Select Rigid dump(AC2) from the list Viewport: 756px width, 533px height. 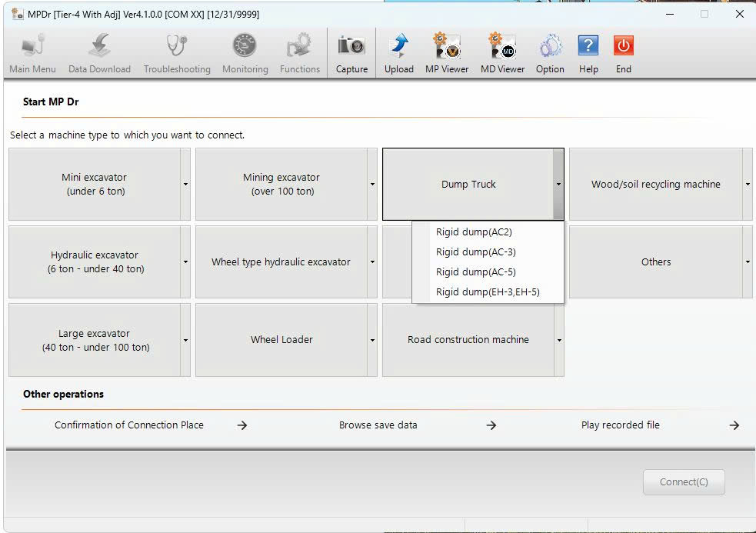pos(473,232)
